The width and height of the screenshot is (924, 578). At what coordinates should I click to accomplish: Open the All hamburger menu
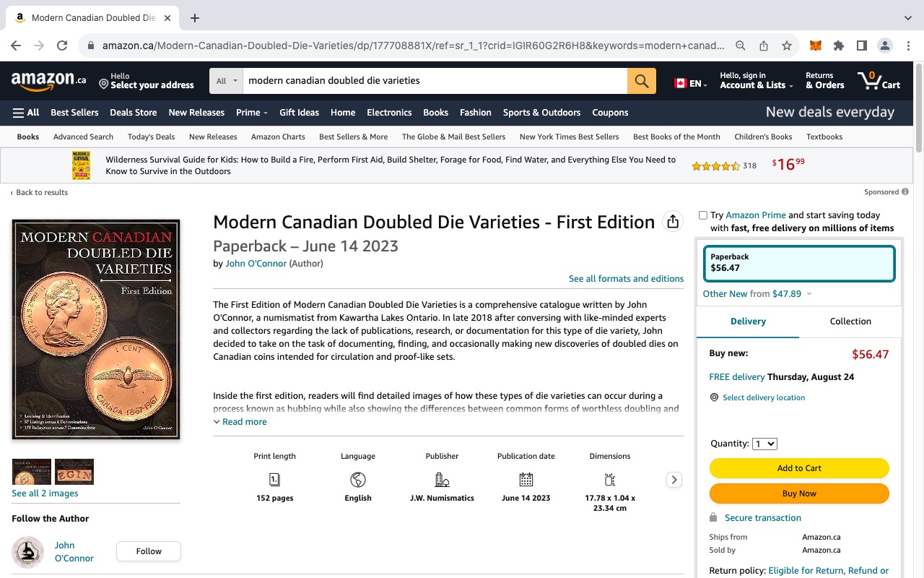pos(26,113)
